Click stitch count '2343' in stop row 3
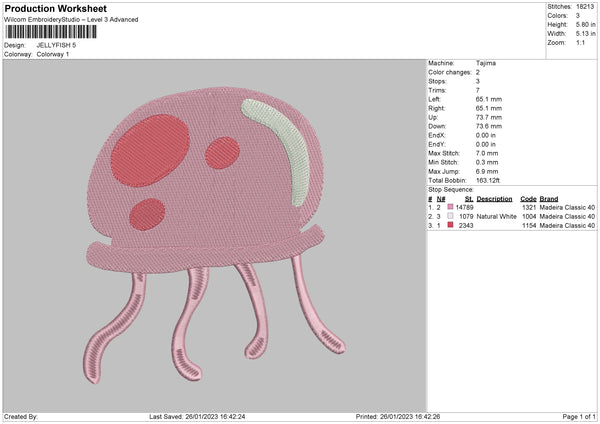The height and width of the screenshot is (424, 600). click(466, 225)
